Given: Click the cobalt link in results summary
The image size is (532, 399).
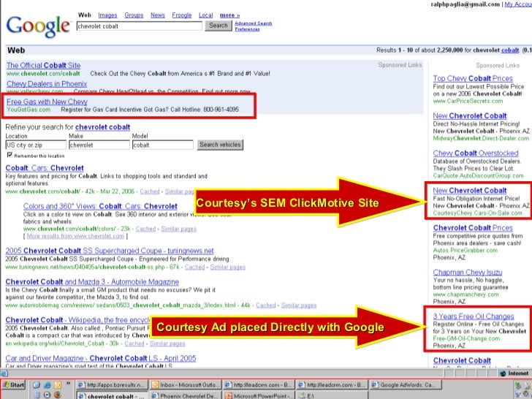Looking at the screenshot, I should coord(509,50).
